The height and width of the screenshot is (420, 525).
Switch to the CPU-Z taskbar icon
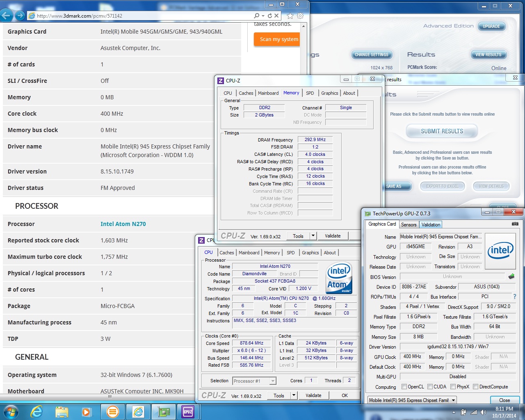[x=188, y=412]
